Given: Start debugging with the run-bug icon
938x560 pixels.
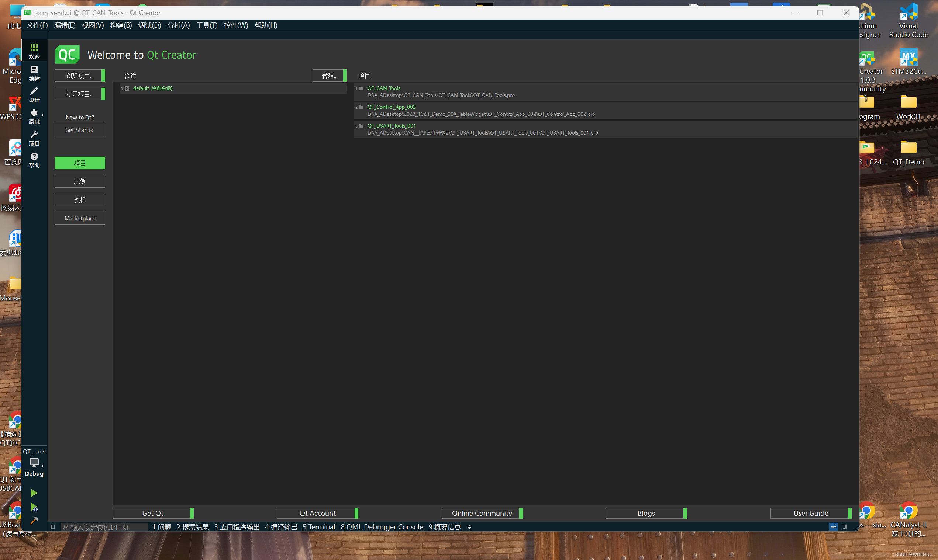Looking at the screenshot, I should tap(34, 507).
